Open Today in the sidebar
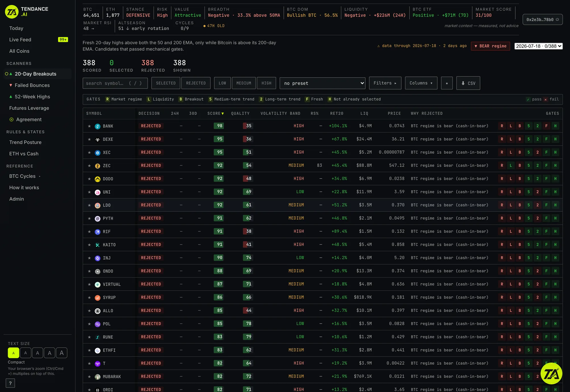This screenshot has width=570, height=392. (16, 28)
